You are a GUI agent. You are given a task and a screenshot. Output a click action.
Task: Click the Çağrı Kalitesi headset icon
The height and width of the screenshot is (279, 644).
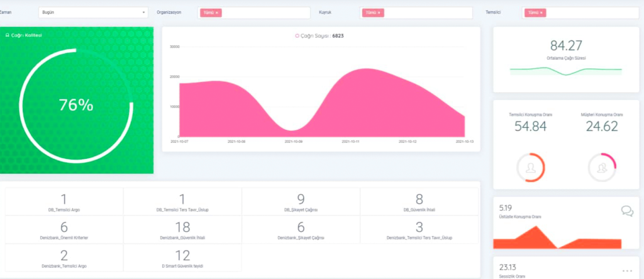7,35
